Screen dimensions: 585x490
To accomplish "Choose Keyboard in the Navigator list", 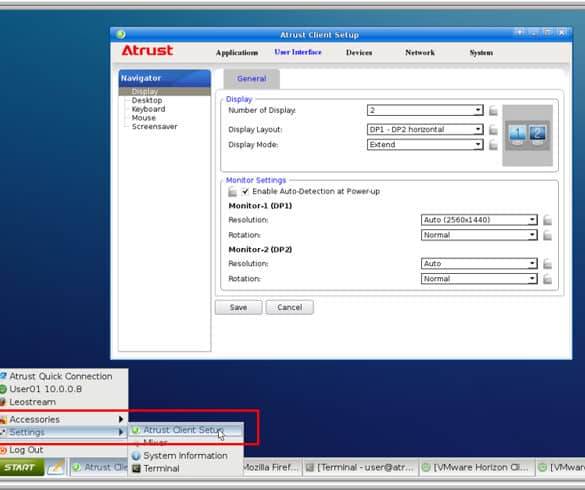I will 148,109.
